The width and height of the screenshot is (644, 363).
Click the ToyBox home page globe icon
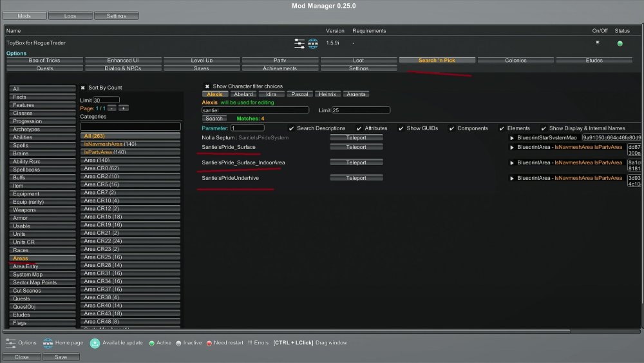pyautogui.click(x=313, y=43)
